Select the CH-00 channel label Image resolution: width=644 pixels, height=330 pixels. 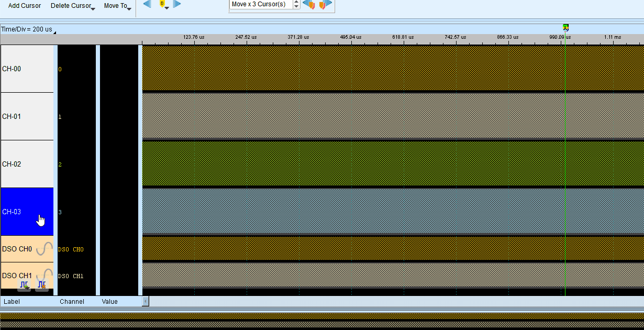point(27,69)
